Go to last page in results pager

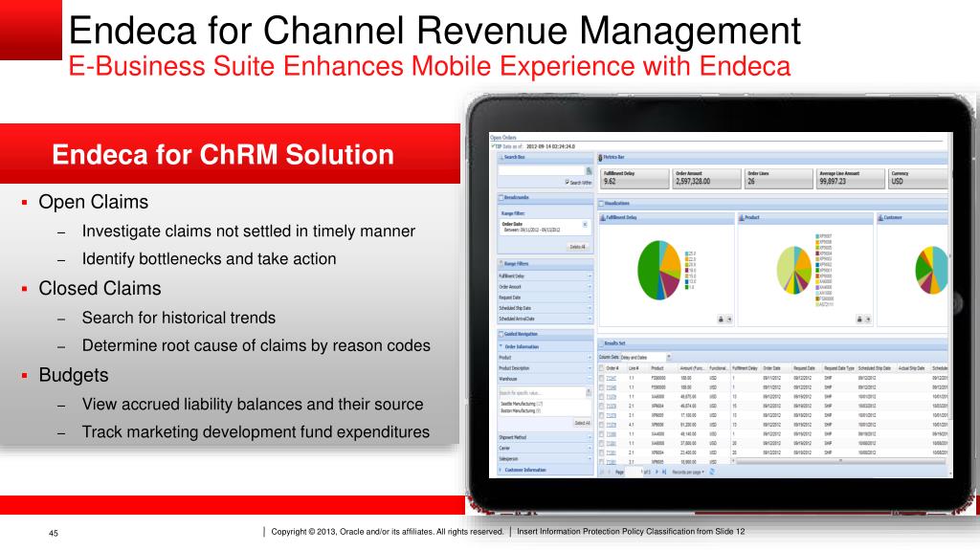[x=664, y=472]
